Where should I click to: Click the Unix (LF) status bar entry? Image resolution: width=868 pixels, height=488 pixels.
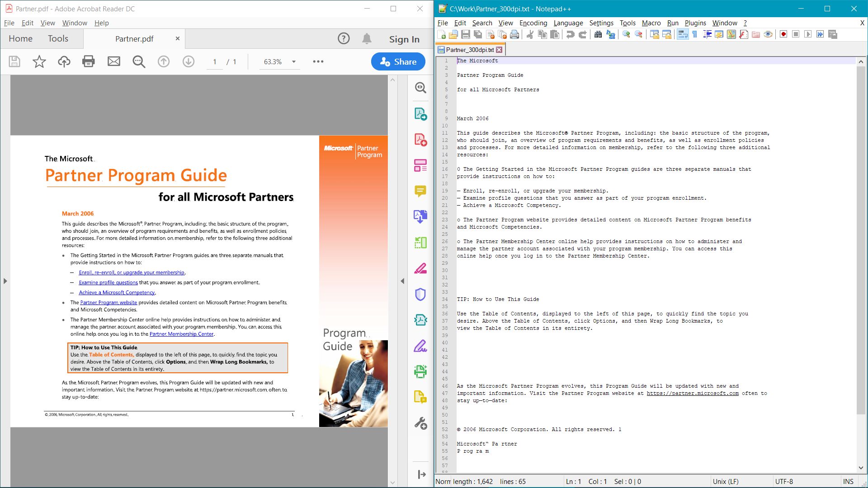(x=726, y=482)
